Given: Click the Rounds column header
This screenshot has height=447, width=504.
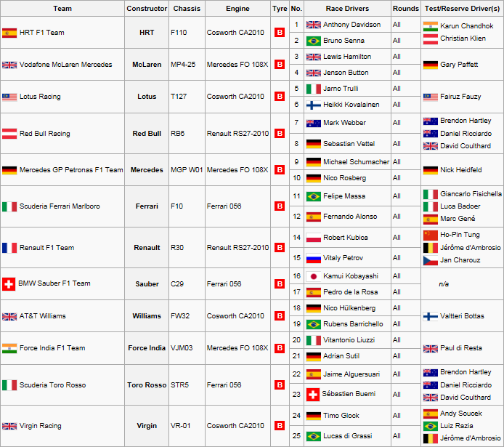Looking at the screenshot, I should click(406, 9).
